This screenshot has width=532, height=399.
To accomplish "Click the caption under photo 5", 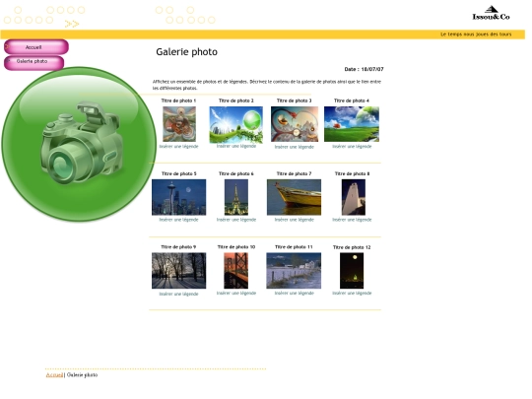I will (x=178, y=220).
